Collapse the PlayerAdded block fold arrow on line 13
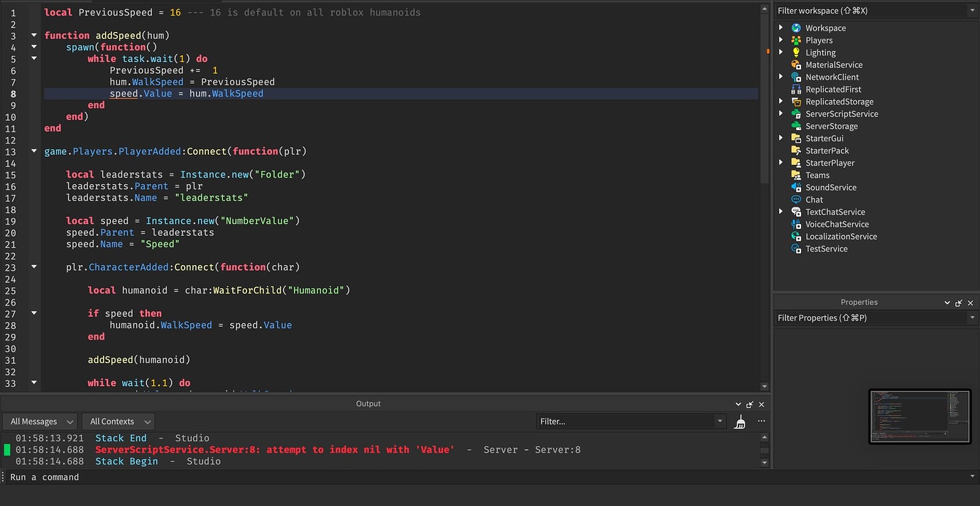This screenshot has width=980, height=506. click(x=33, y=151)
